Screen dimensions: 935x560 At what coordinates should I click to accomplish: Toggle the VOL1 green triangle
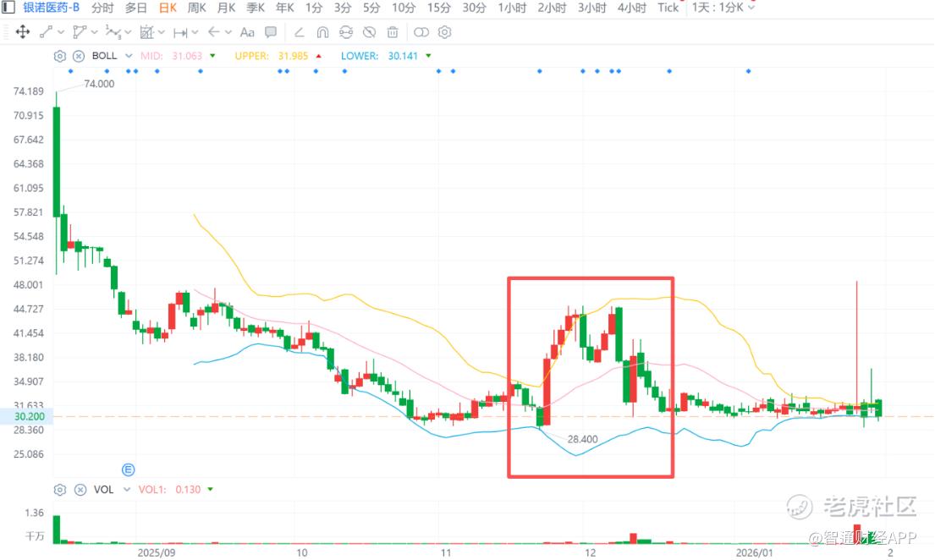[210, 490]
